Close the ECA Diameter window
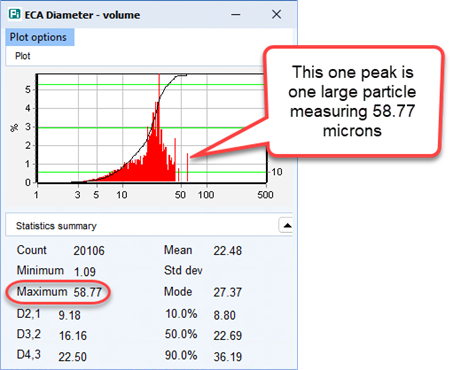This screenshot has width=453, height=370. (276, 14)
